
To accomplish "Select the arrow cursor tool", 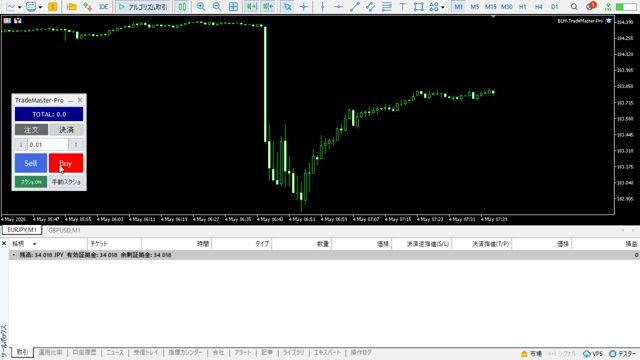I will (288, 7).
